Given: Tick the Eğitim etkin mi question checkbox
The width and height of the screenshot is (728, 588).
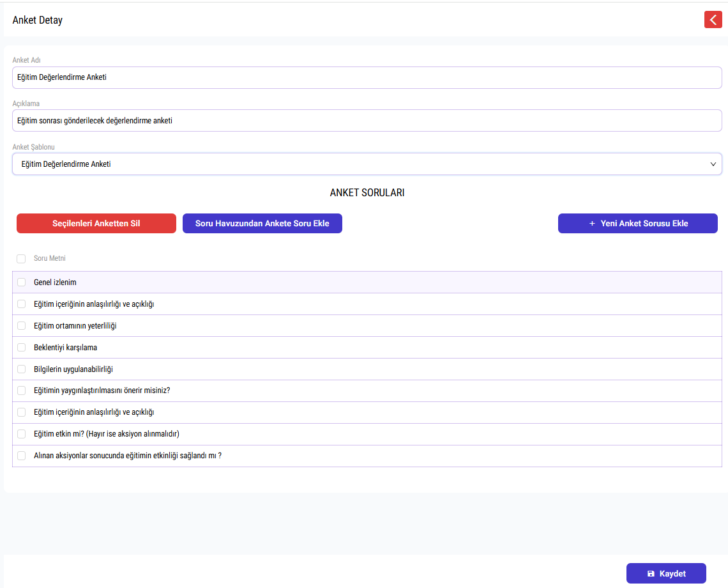Looking at the screenshot, I should 21,434.
